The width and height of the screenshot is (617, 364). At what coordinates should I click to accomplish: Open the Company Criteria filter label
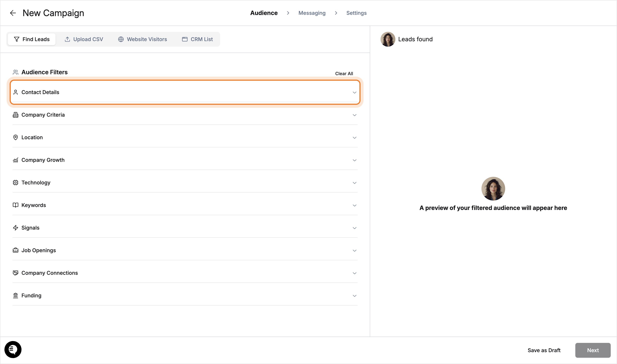pyautogui.click(x=43, y=115)
